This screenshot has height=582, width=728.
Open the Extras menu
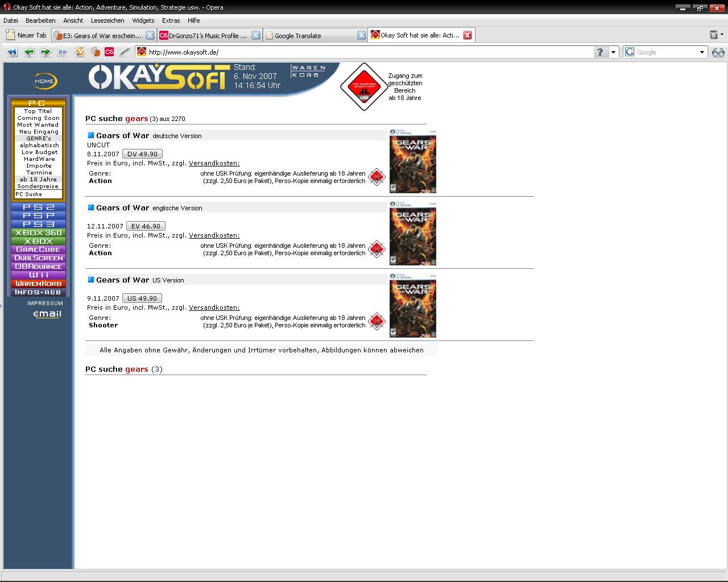[171, 20]
